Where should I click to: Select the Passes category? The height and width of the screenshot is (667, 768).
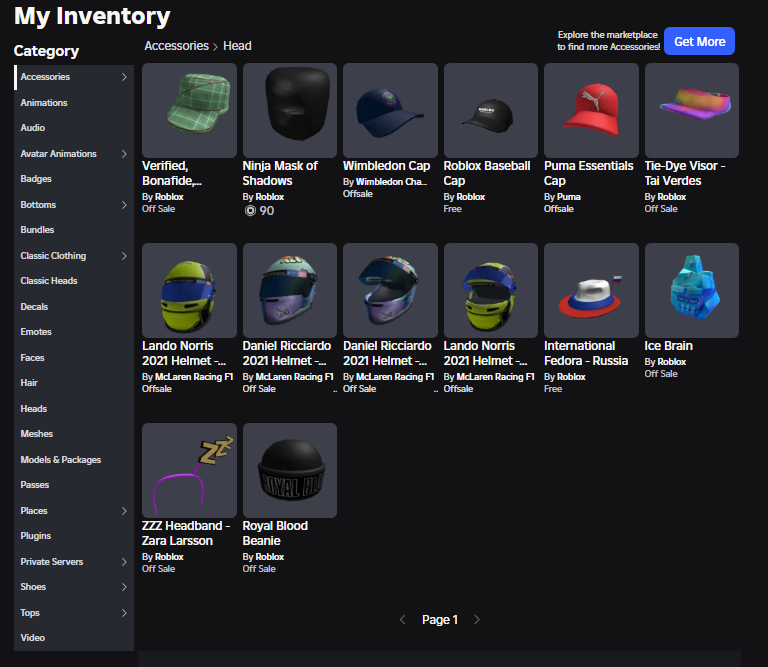coord(74,484)
